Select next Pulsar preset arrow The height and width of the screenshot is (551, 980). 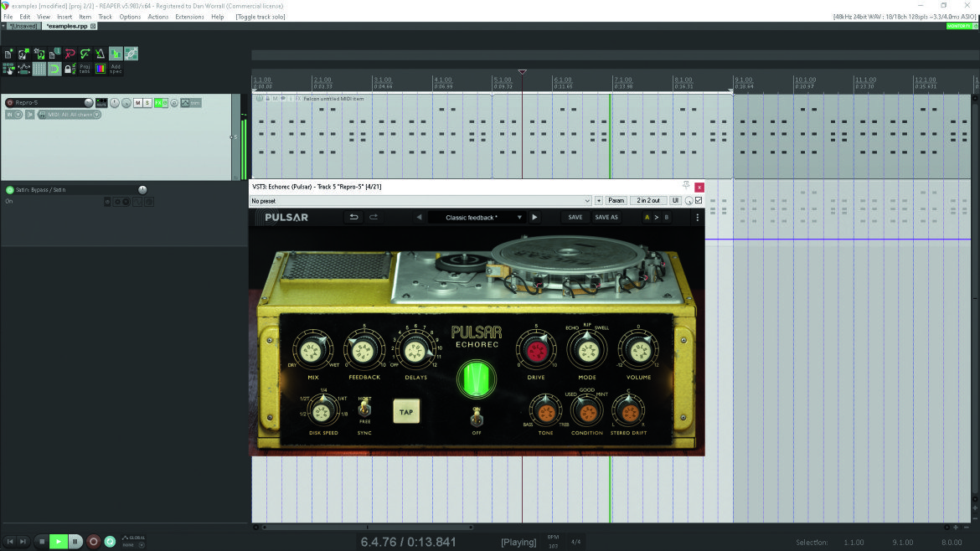click(x=534, y=218)
